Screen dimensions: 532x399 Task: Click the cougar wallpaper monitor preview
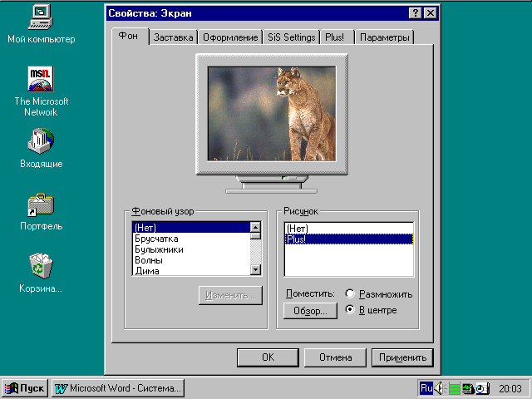[x=272, y=114]
